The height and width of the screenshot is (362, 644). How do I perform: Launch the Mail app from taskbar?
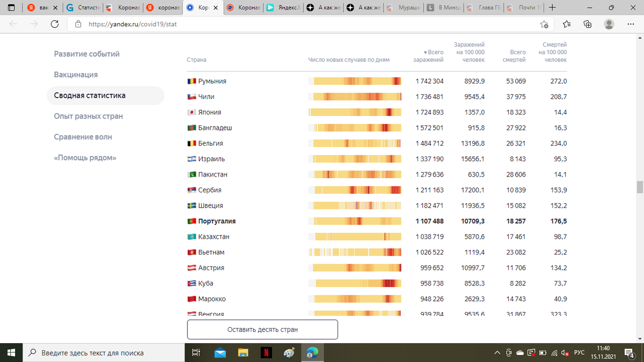pos(220,353)
